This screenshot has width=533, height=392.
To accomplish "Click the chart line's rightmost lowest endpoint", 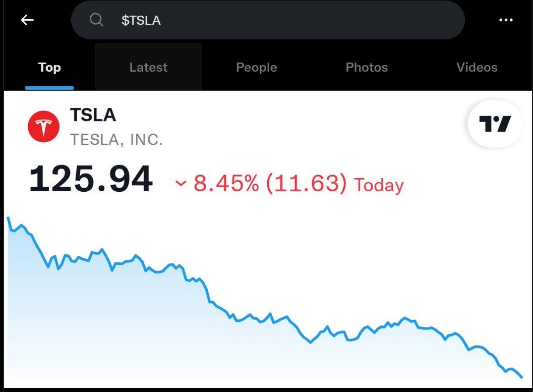I will [522, 377].
